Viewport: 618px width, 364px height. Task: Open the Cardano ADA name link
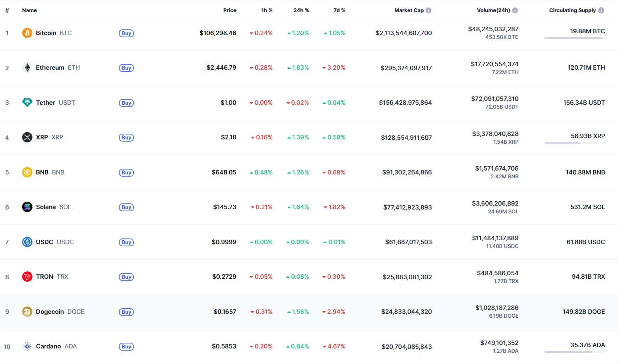pos(56,346)
